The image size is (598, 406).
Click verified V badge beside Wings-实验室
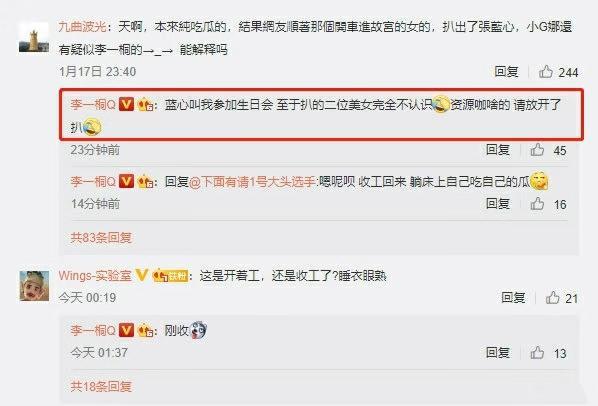pyautogui.click(x=142, y=275)
